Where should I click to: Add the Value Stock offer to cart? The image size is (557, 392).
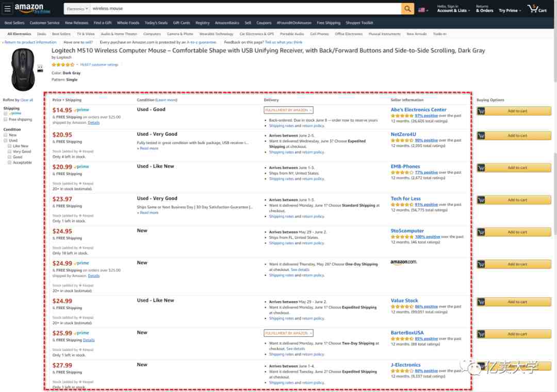pyautogui.click(x=514, y=302)
